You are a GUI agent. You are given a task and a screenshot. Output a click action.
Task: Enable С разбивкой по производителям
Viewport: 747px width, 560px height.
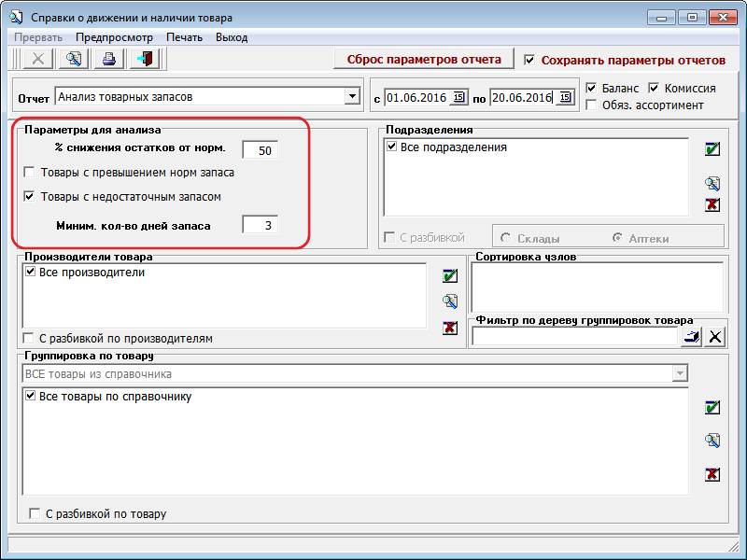coord(30,339)
